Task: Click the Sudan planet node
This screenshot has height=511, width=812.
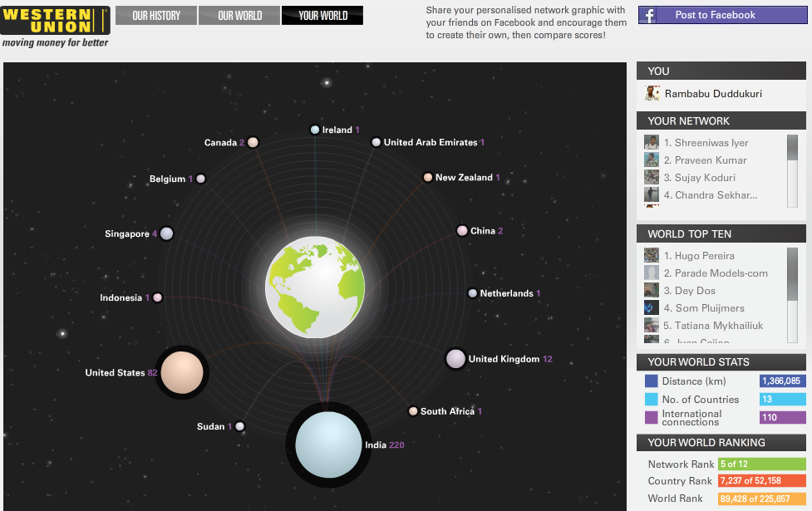Action: pos(239,426)
